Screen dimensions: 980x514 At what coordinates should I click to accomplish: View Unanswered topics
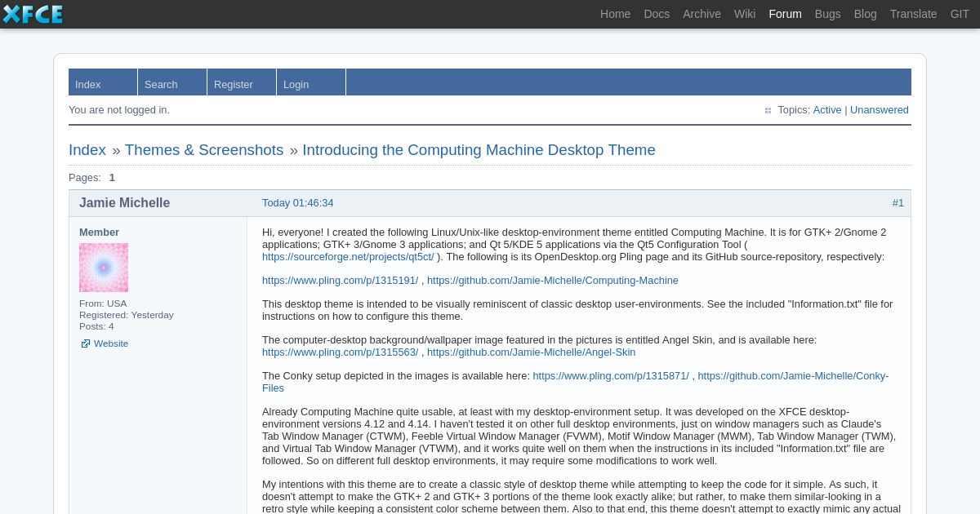(879, 110)
